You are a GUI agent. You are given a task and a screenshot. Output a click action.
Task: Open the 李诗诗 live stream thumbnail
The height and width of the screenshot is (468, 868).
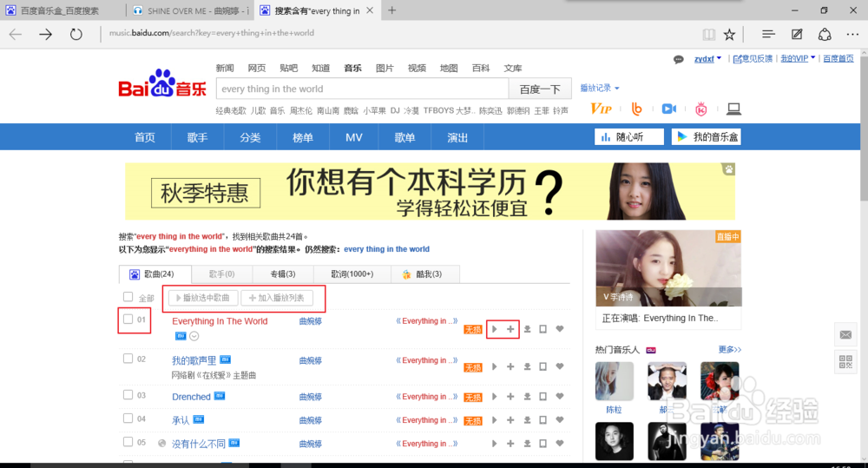click(668, 268)
